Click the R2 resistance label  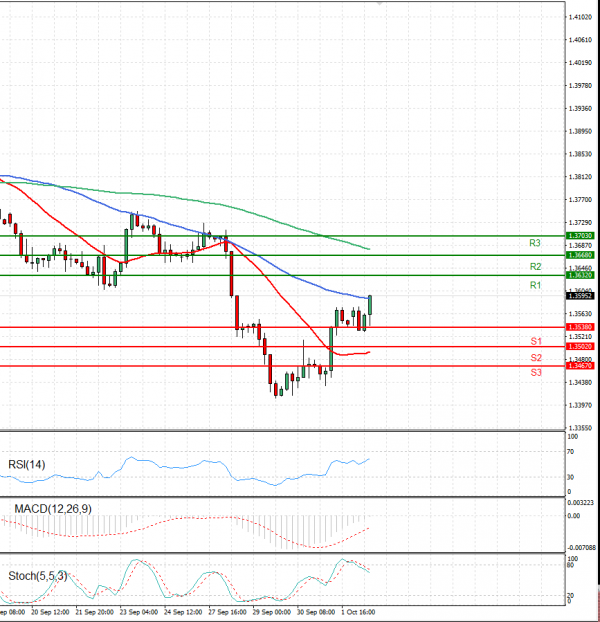click(535, 267)
